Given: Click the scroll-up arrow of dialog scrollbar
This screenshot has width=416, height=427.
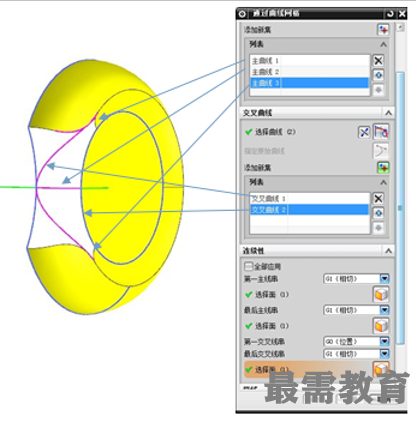Looking at the screenshot, I should (x=400, y=27).
